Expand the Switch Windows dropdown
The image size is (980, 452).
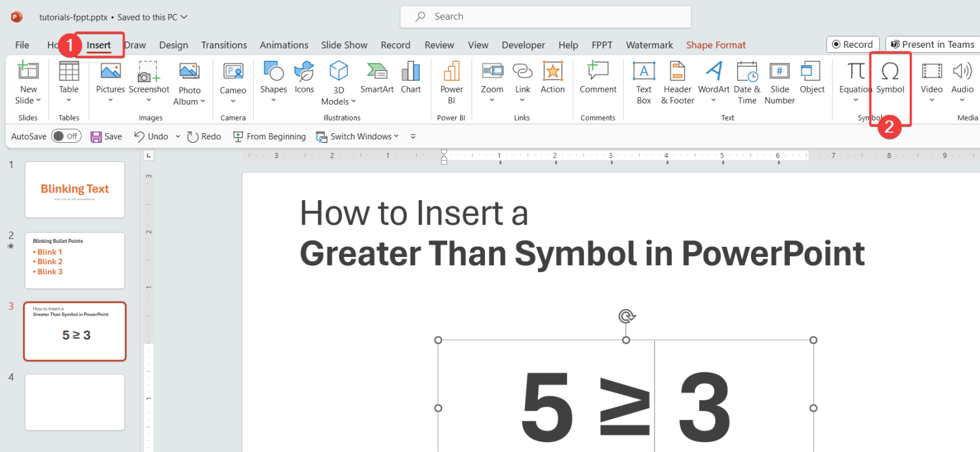point(397,136)
